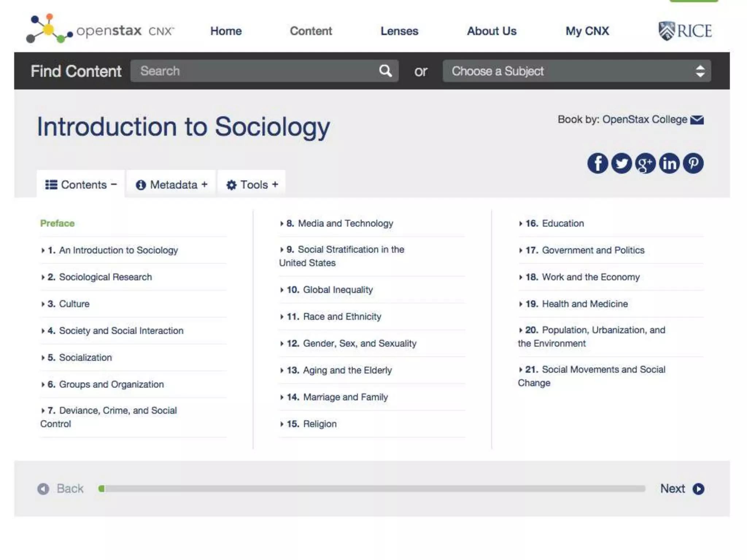Click the Next page button

[682, 489]
